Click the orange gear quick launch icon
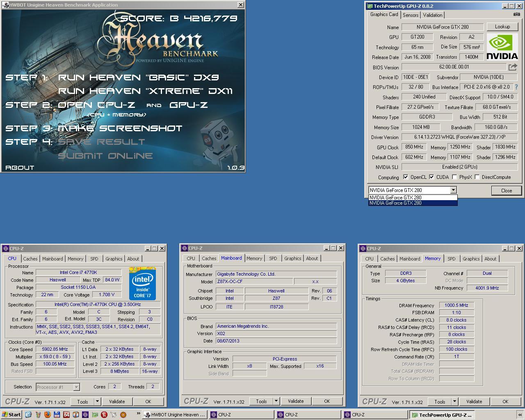This screenshot has height=420, width=525. coord(123,415)
